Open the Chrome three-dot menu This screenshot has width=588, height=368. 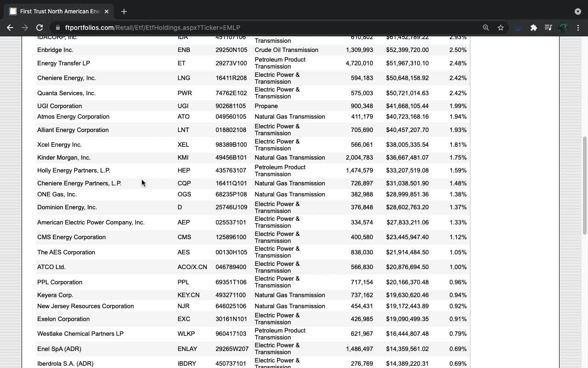tap(578, 28)
